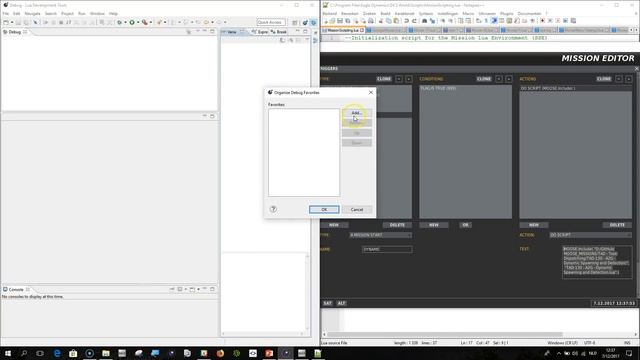Click the CLONE button above the Conditions list
Screen dimensions: 640x360
click(x=484, y=79)
